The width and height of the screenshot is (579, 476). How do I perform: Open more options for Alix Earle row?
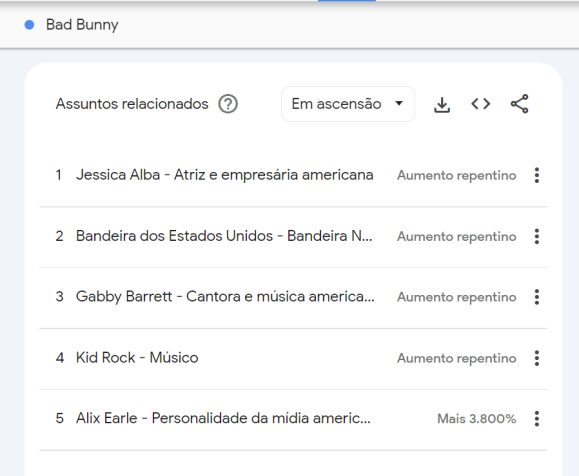537,419
